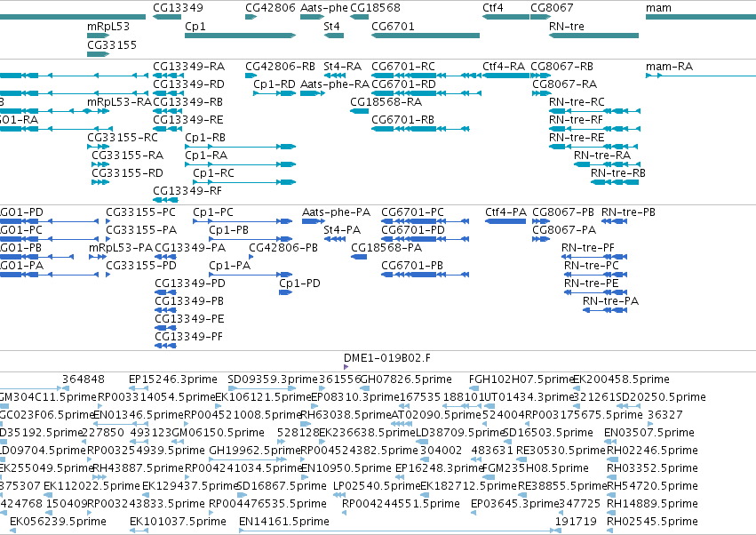The width and height of the screenshot is (756, 535).
Task: Select the CG18568-RA transcript label
Action: point(386,102)
